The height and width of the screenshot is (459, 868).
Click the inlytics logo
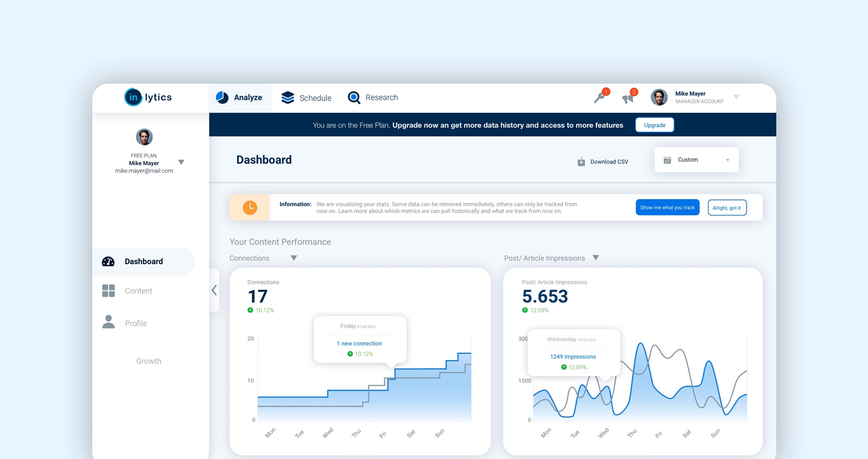pos(148,97)
